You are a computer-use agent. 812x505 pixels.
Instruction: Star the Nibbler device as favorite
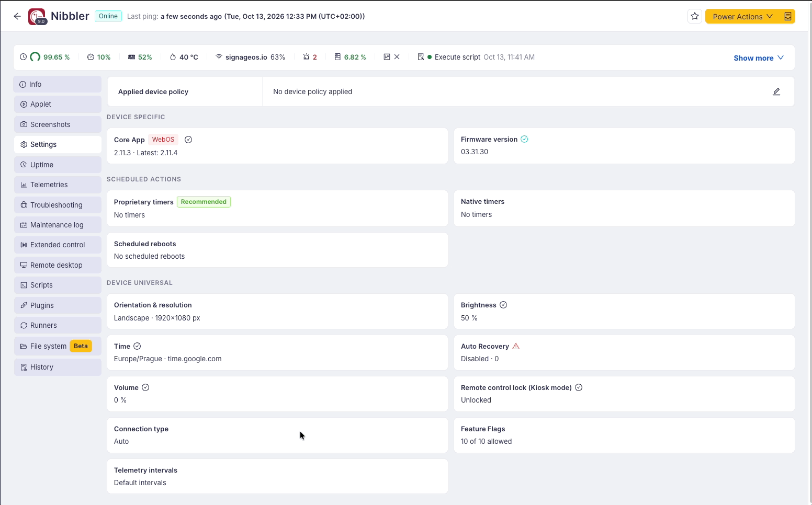click(x=695, y=16)
